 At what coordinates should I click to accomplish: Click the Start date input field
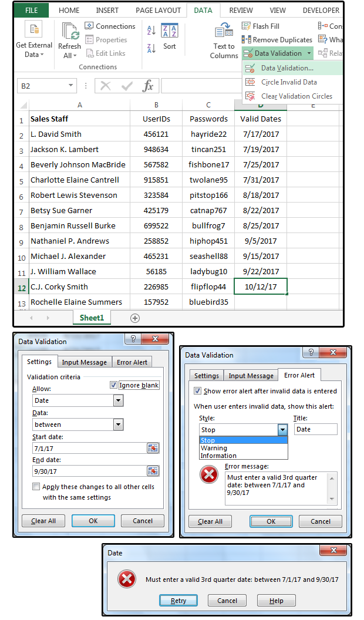[90, 448]
